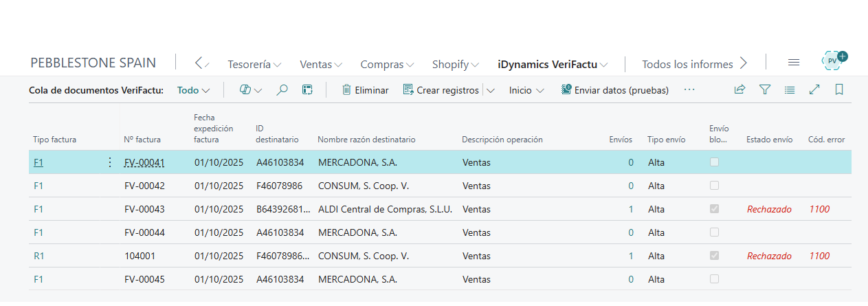Open the Ventas navigation menu
Viewport: 868px width, 306px height.
tap(320, 65)
